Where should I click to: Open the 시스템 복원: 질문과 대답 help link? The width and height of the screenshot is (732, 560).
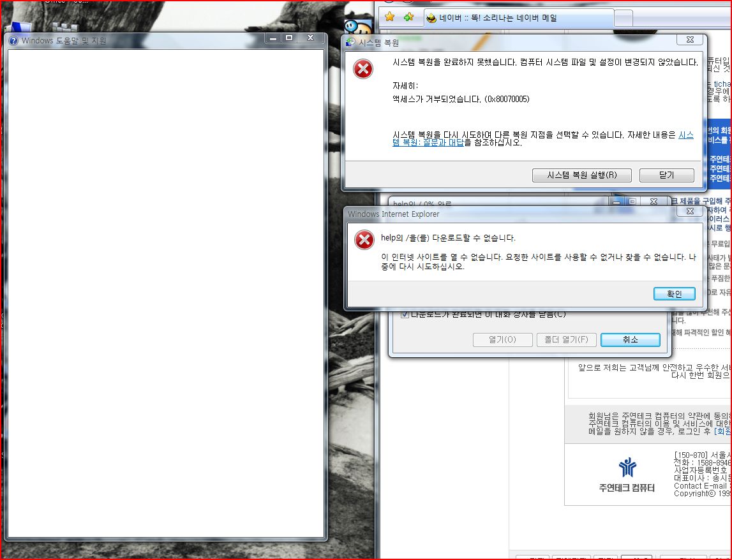pyautogui.click(x=428, y=142)
